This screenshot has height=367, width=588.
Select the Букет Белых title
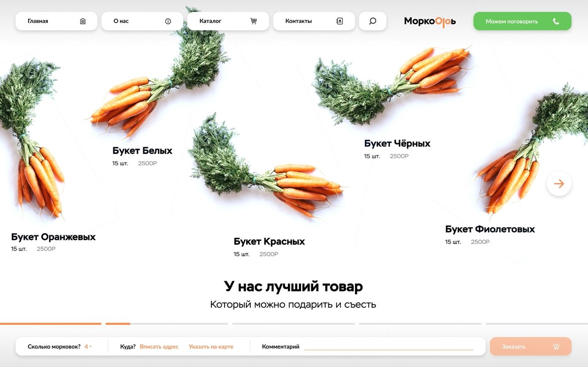(x=142, y=151)
